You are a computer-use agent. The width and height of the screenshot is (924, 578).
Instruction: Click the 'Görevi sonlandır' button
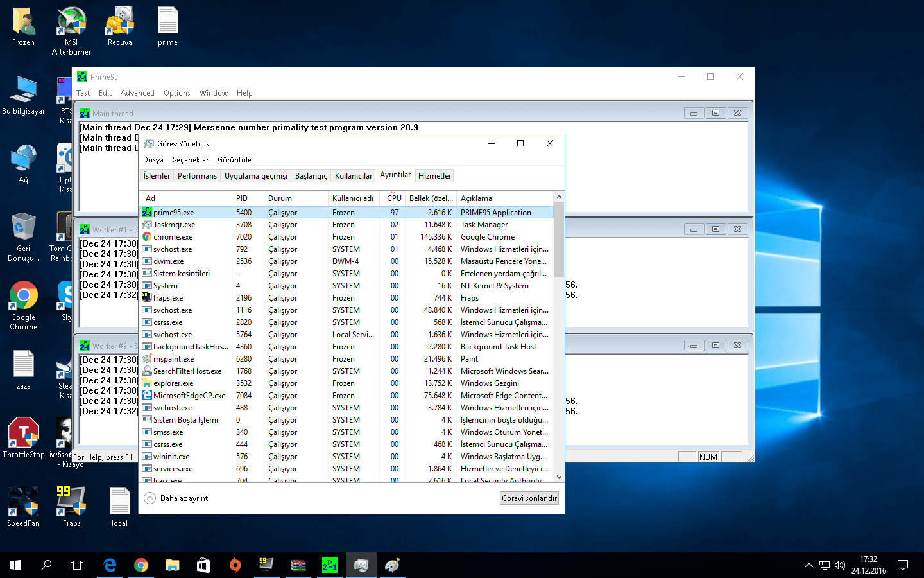coord(529,498)
